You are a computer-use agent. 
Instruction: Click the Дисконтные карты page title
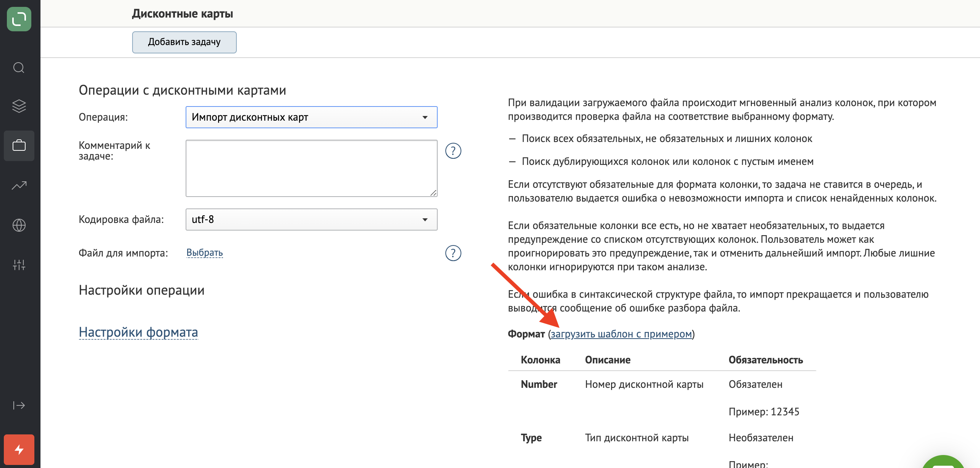(182, 14)
